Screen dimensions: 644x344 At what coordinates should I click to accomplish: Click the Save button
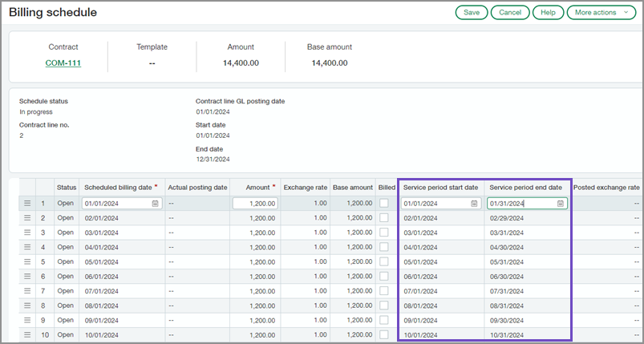pos(472,12)
